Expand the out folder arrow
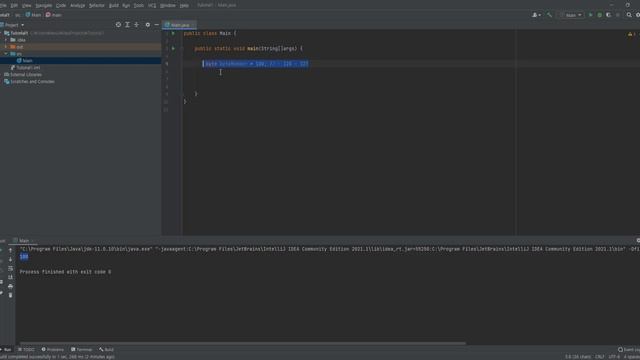The image size is (640, 360). pyautogui.click(x=6, y=47)
